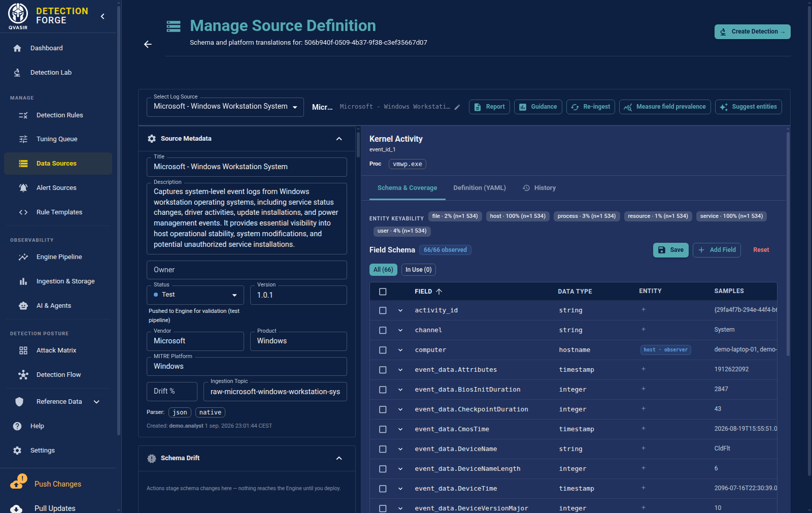The image size is (812, 513).
Task: Click the Ingestion & Storage bar chart icon
Action: tap(23, 281)
